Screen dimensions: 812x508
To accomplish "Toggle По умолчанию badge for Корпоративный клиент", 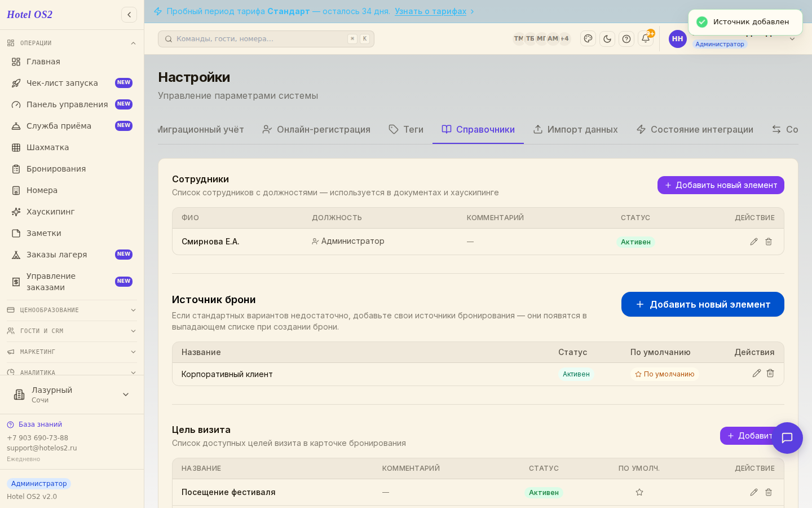I will coord(665,374).
